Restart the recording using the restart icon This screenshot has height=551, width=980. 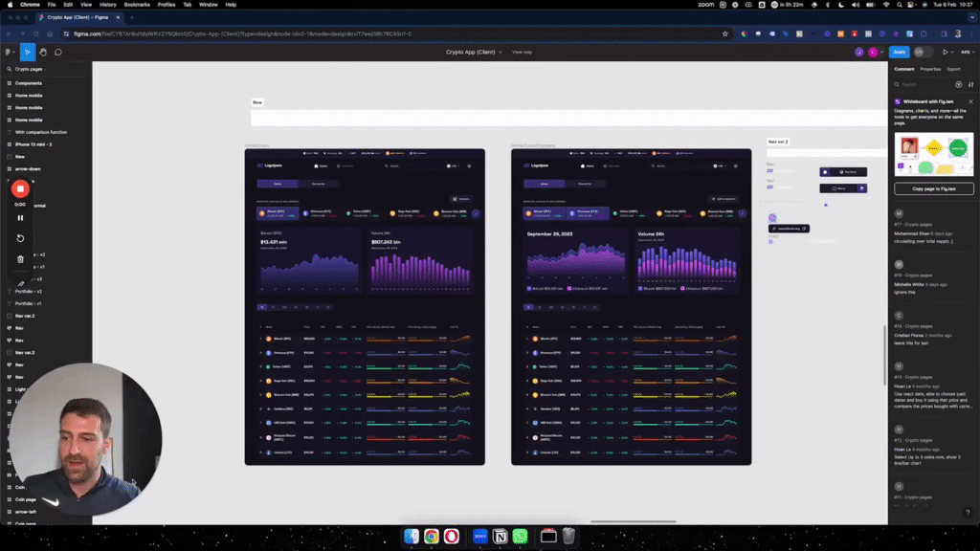click(20, 237)
